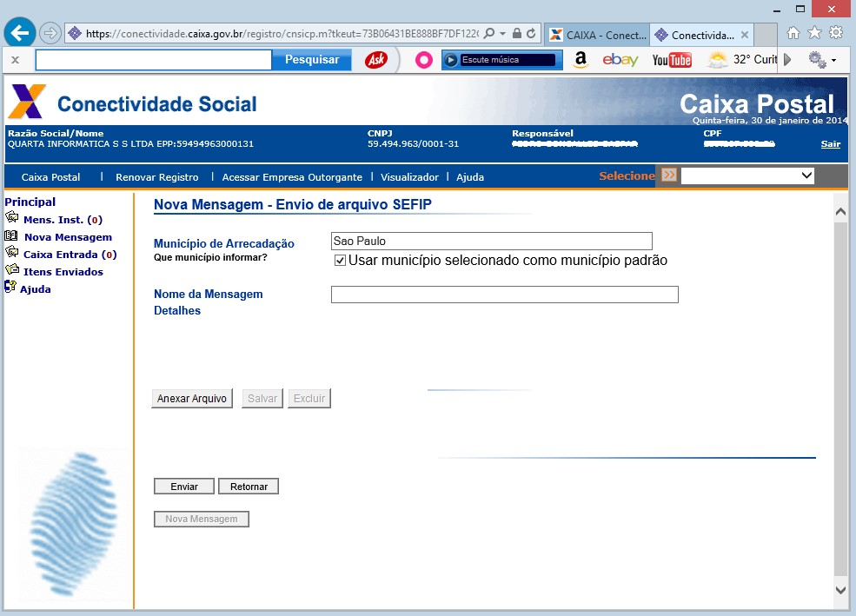
Task: Open Mens. Inst. (0) link
Action: tap(63, 220)
